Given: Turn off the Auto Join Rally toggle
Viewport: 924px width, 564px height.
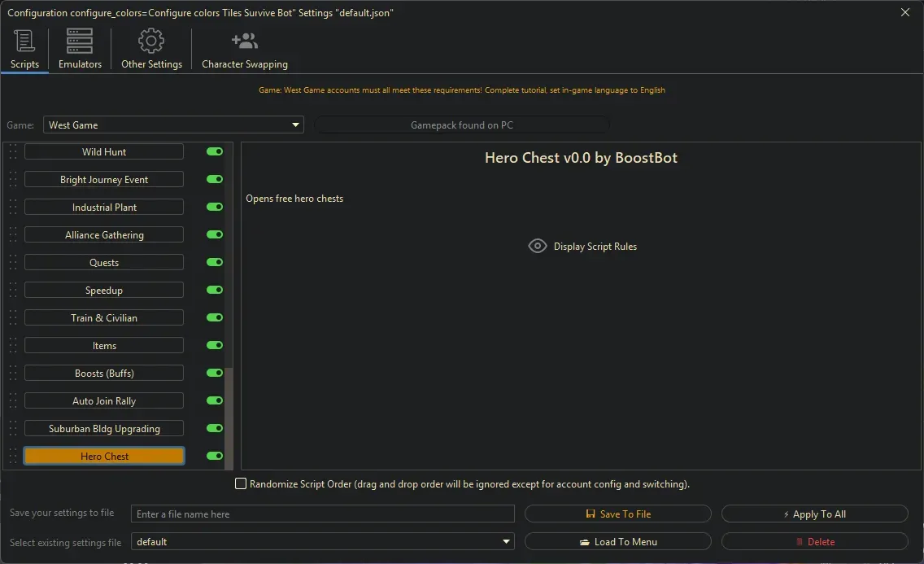Looking at the screenshot, I should (214, 400).
